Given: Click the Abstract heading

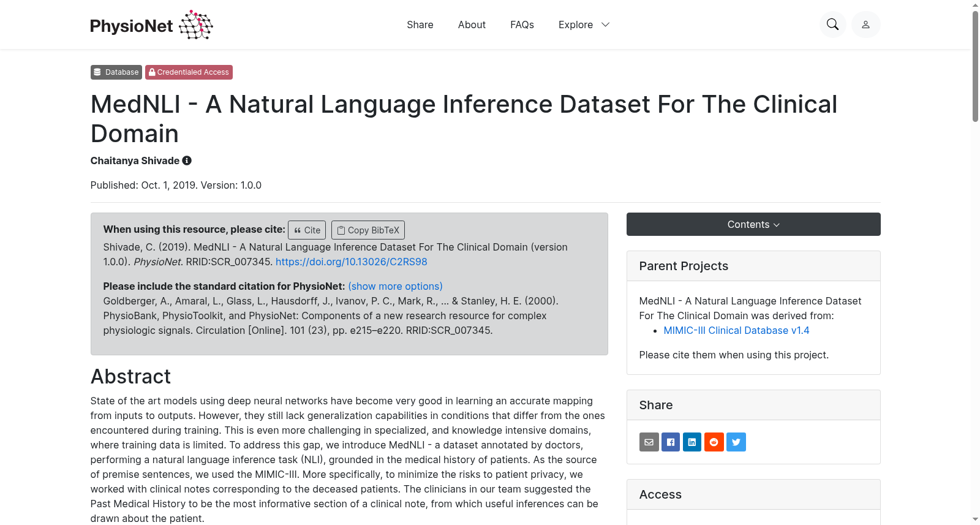Looking at the screenshot, I should pyautogui.click(x=130, y=376).
